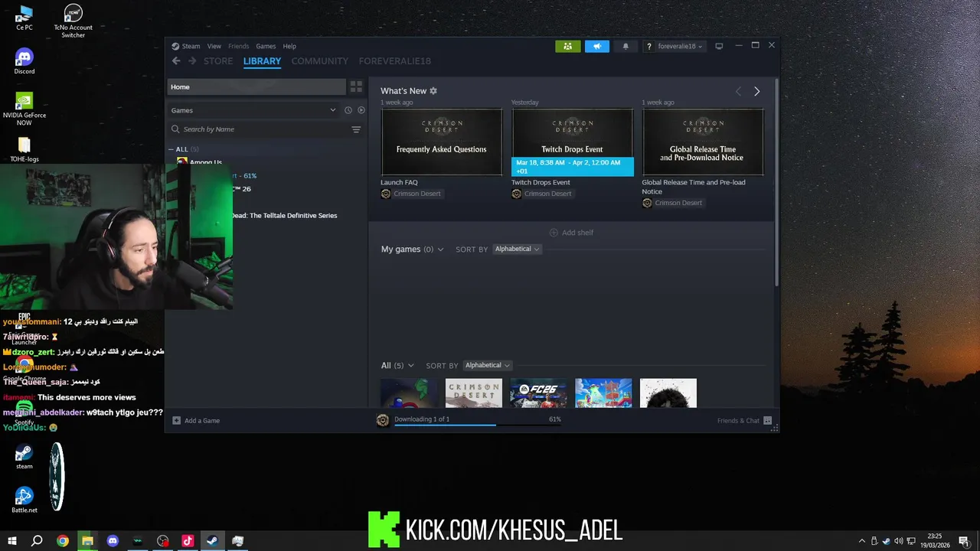Toggle show ready-to-play games icon
This screenshot has width=980, height=551.
pos(361,110)
